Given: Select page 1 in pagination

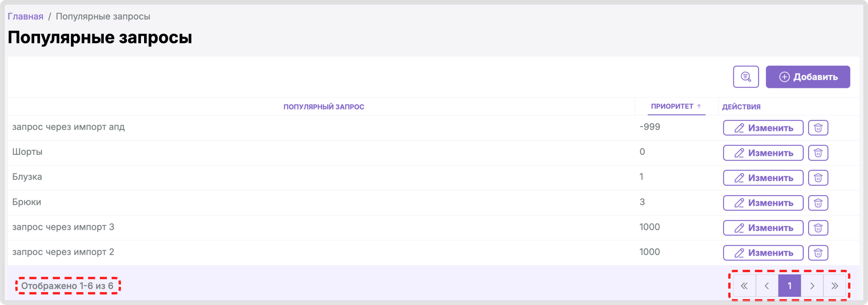Looking at the screenshot, I should click(x=789, y=286).
